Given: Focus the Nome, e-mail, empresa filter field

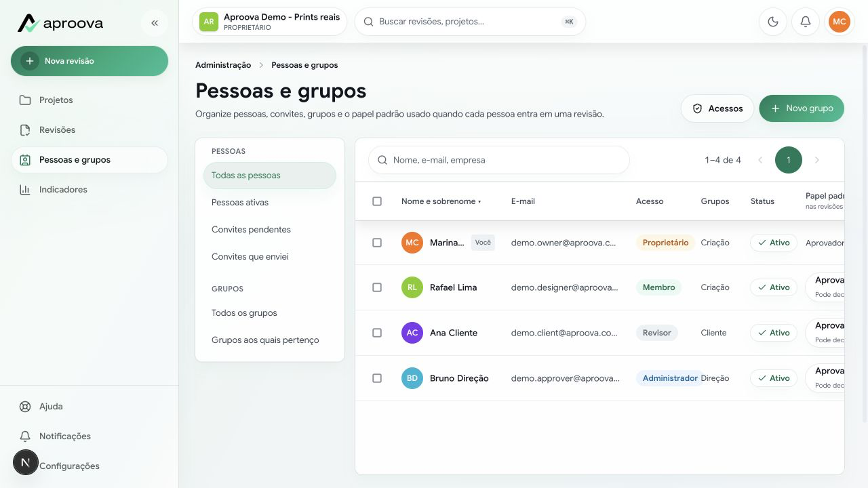Looking at the screenshot, I should coord(499,160).
